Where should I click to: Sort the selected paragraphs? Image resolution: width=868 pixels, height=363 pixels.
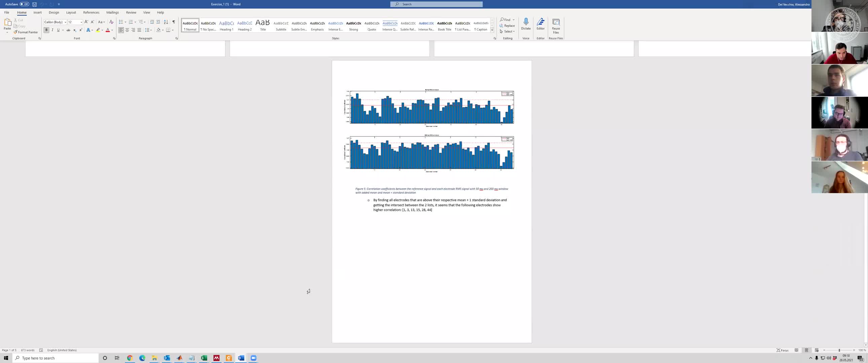point(166,22)
